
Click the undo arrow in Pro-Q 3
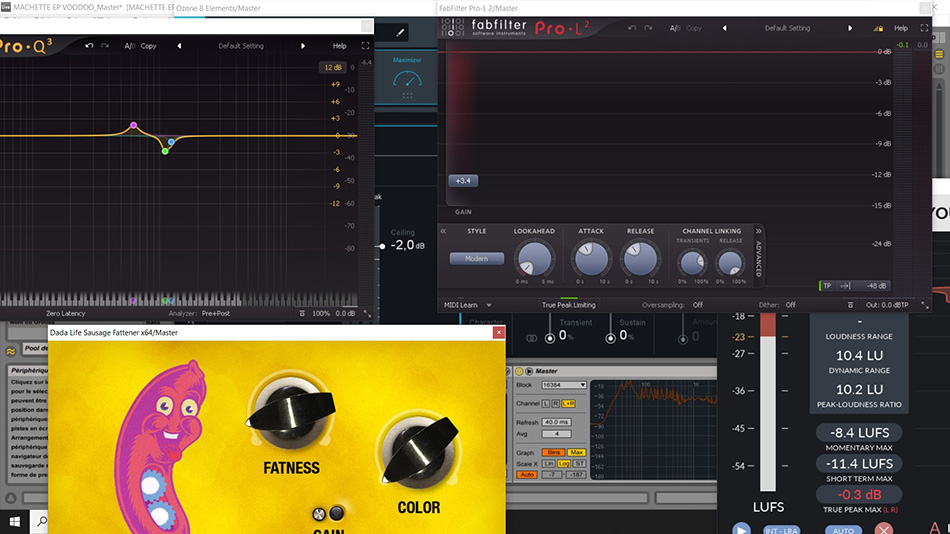90,46
